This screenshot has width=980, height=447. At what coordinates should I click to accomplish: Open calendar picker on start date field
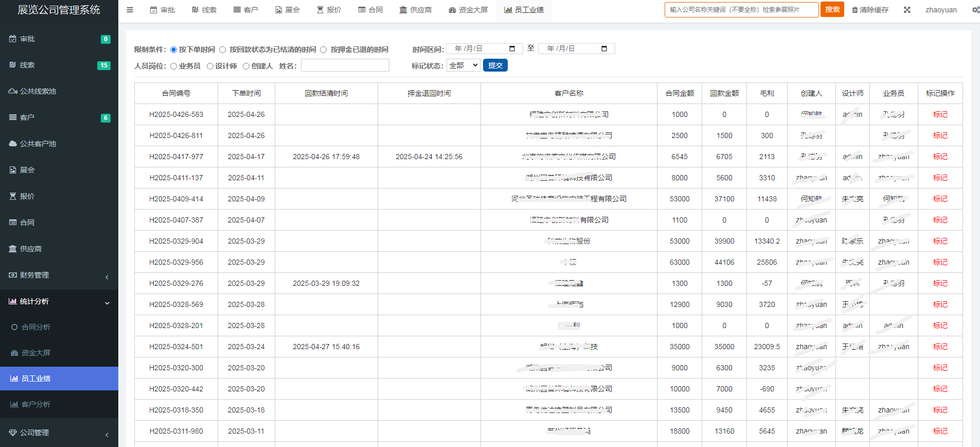click(512, 48)
